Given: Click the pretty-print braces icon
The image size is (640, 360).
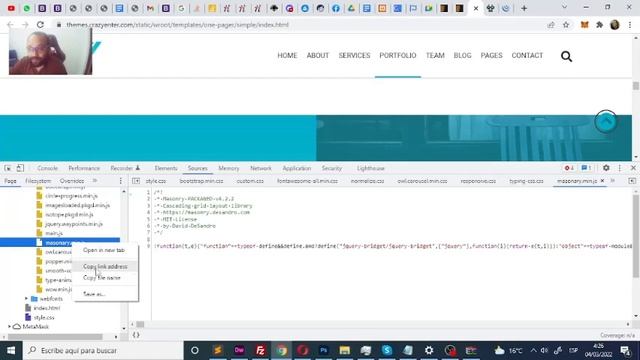Looking at the screenshot, I should coord(136,335).
